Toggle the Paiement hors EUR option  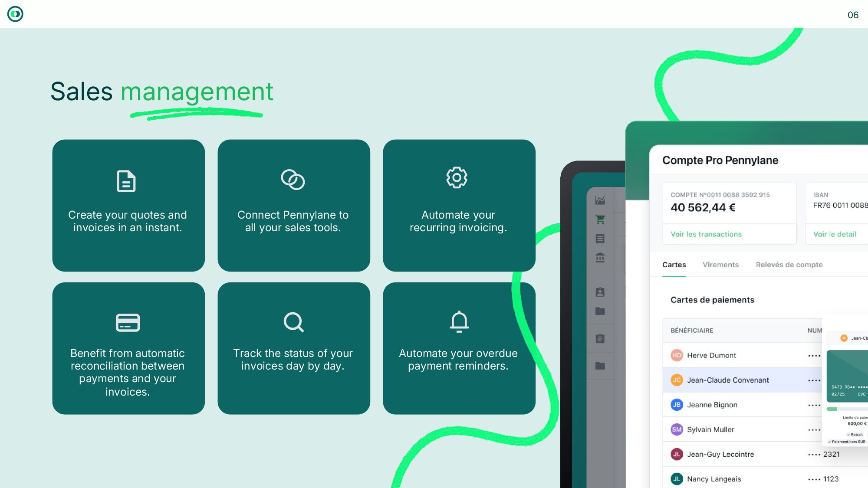pos(846,442)
